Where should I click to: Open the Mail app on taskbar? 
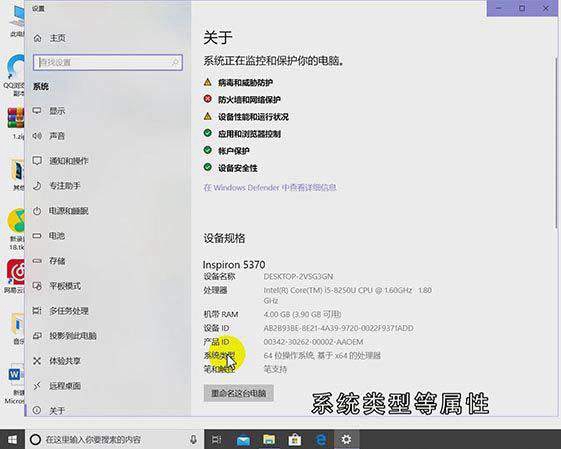[243, 439]
